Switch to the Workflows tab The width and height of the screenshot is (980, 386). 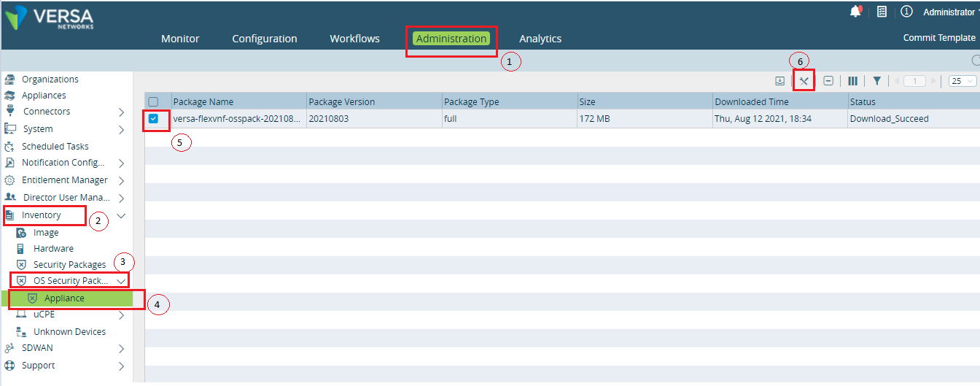[x=354, y=39]
